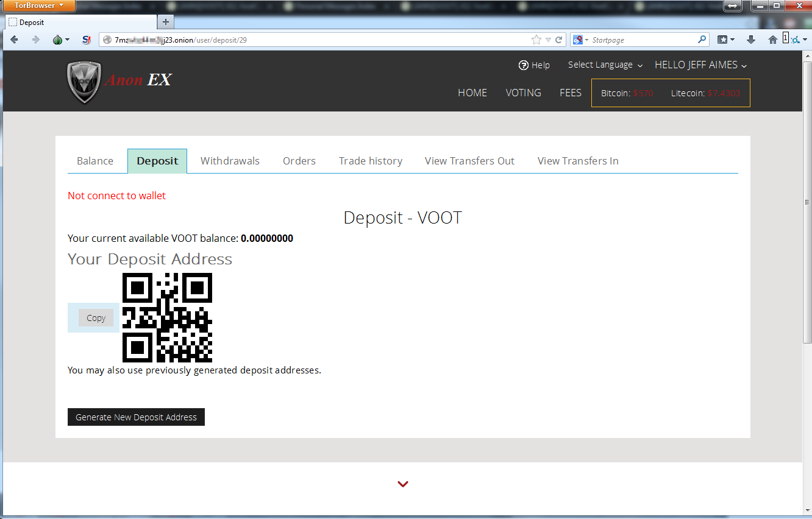The image size is (812, 519).
Task: Bookmark this page with the star icon
Action: pos(536,40)
